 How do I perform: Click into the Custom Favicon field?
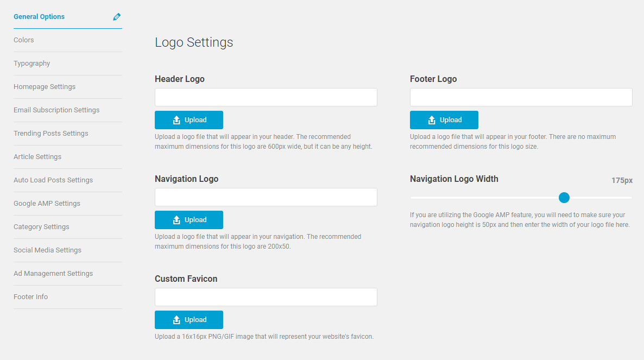(266, 297)
